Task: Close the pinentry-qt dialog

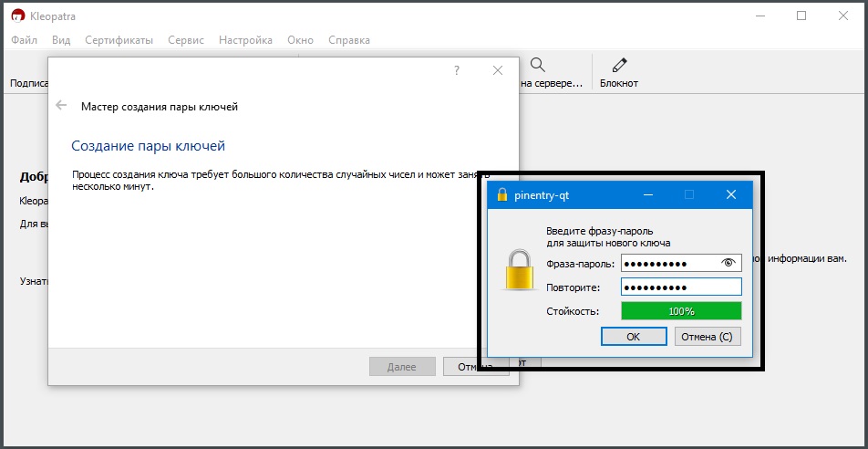Action: (x=730, y=194)
